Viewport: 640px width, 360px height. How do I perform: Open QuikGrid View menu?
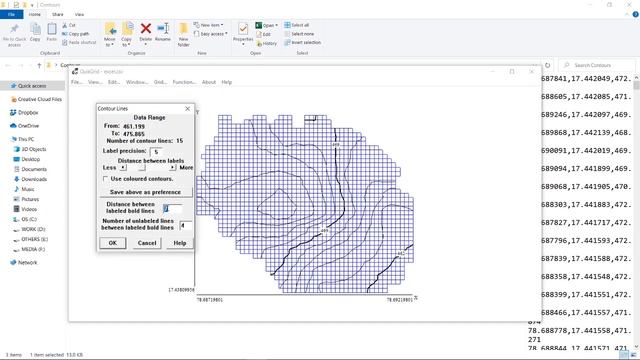click(x=95, y=82)
